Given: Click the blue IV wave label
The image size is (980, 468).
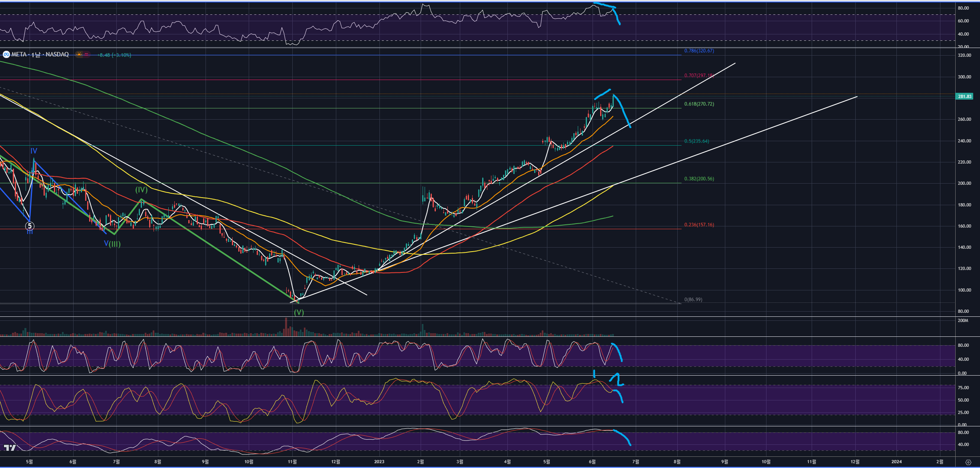Looking at the screenshot, I should pyautogui.click(x=34, y=151).
